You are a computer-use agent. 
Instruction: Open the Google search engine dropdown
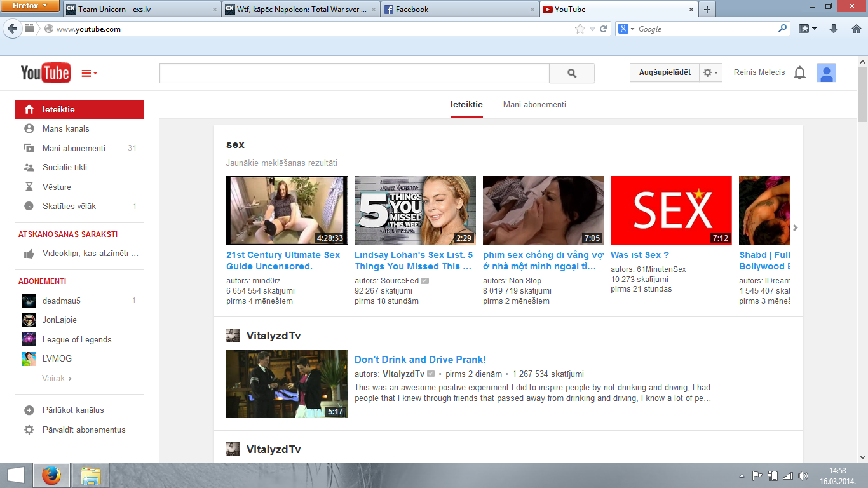pos(627,29)
